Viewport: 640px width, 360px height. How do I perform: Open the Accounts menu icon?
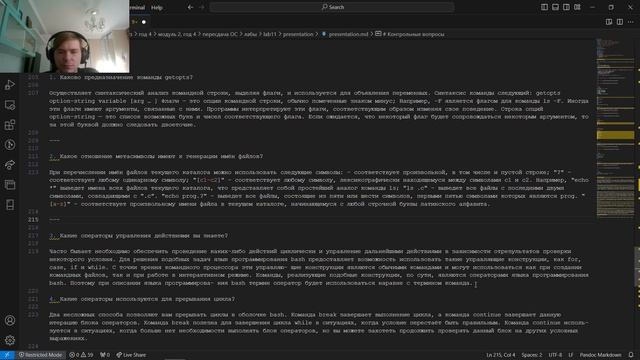coord(10,320)
